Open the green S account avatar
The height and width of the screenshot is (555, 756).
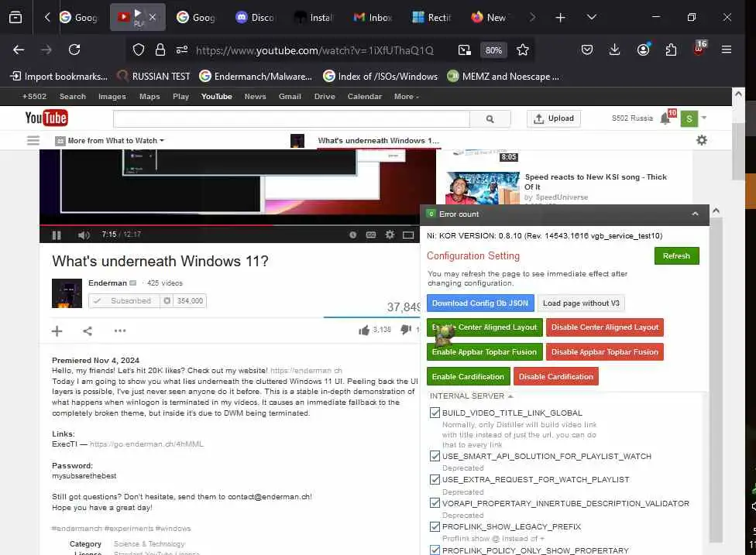click(689, 118)
